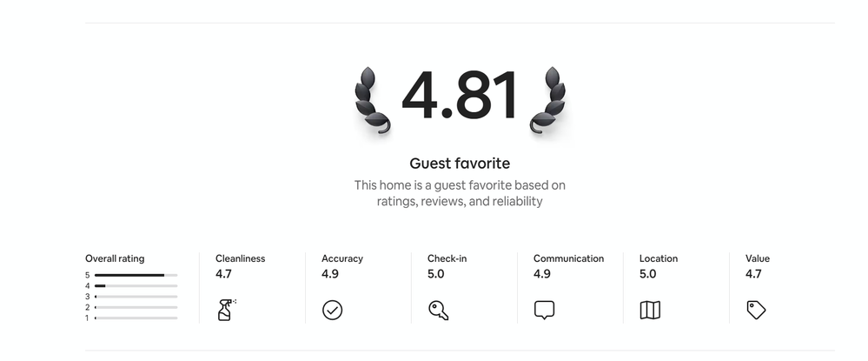Click the location map icon

coord(650,310)
